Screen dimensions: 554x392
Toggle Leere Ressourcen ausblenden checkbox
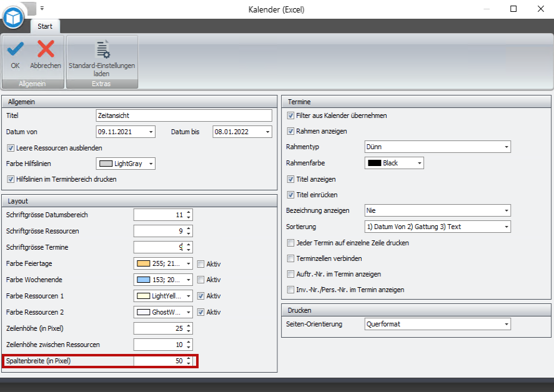point(11,148)
